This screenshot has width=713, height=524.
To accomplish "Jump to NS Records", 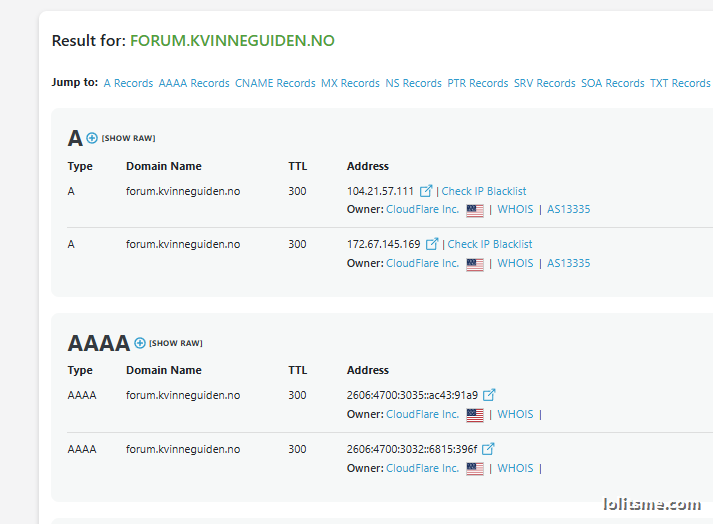I will pyautogui.click(x=413, y=83).
